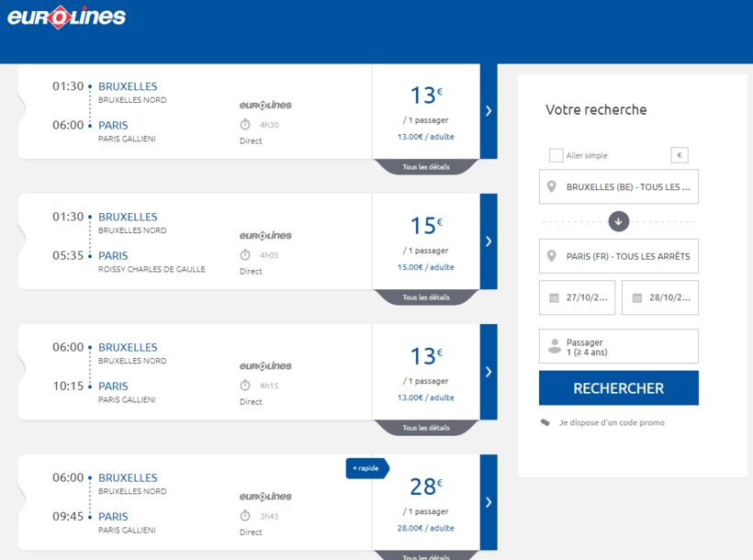Click the passenger silhouette icon
753x560 pixels.
coord(554,347)
